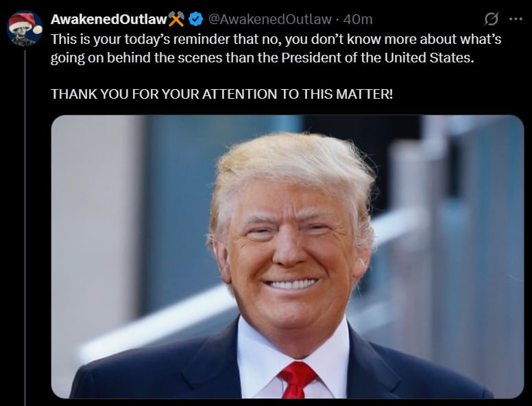This screenshot has width=532, height=406.
Task: Open the @AwakenedOutlaw handle link
Action: pos(269,19)
